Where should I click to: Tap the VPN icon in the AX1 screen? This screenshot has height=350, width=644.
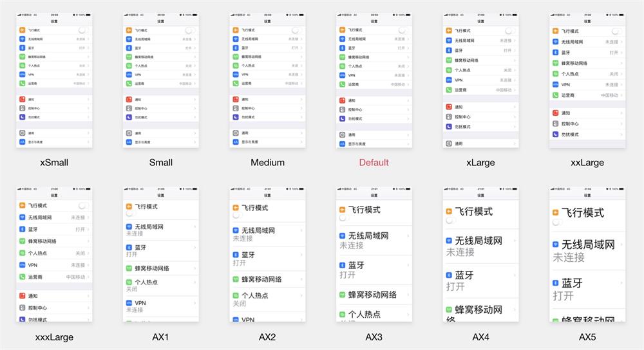(x=129, y=303)
